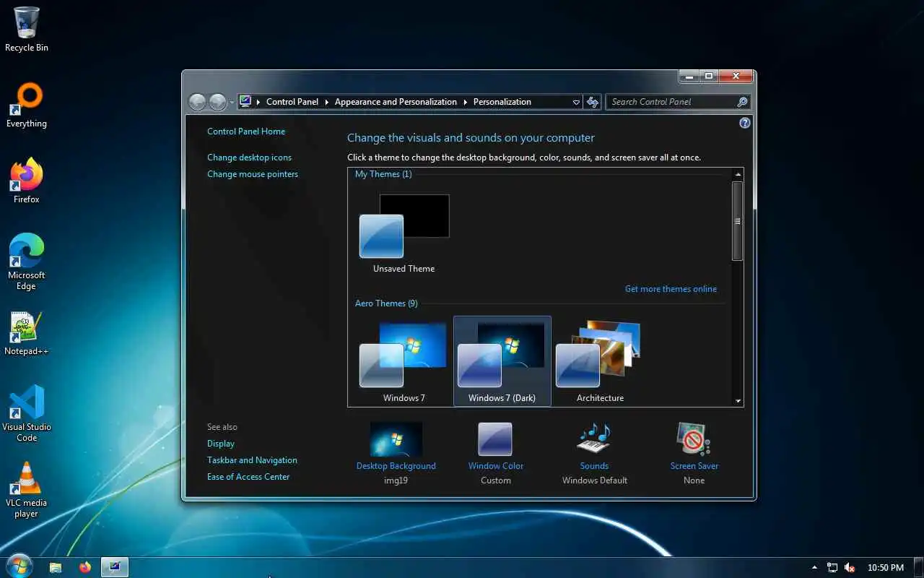The image size is (924, 578).
Task: Open Taskbar and Navigation link
Action: pyautogui.click(x=252, y=460)
